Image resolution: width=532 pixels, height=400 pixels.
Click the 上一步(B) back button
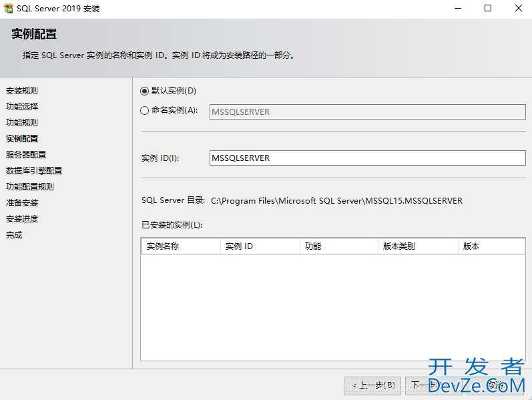pos(372,386)
